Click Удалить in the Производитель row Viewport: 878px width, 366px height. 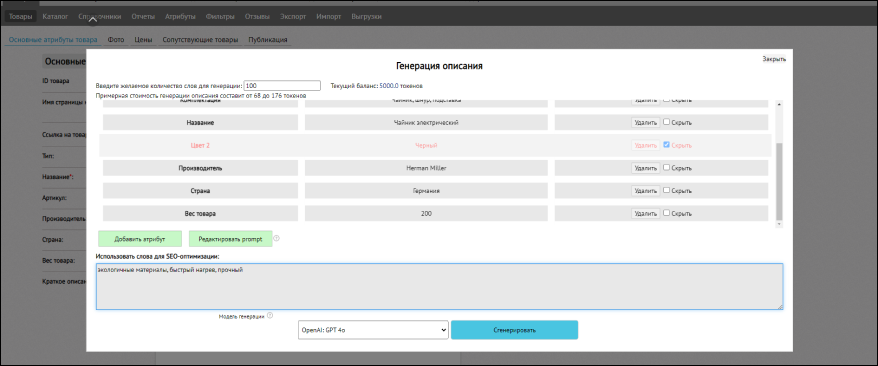645,168
